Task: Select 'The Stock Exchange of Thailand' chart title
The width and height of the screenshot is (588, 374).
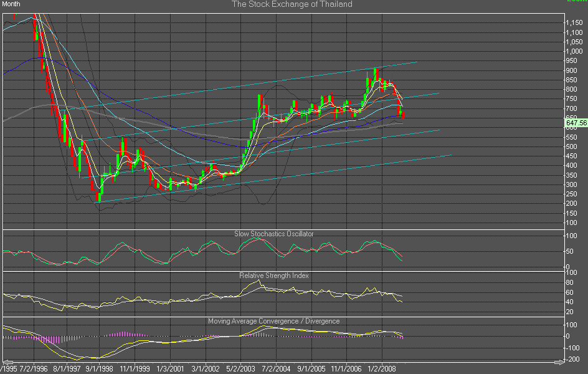Action: pyautogui.click(x=292, y=4)
